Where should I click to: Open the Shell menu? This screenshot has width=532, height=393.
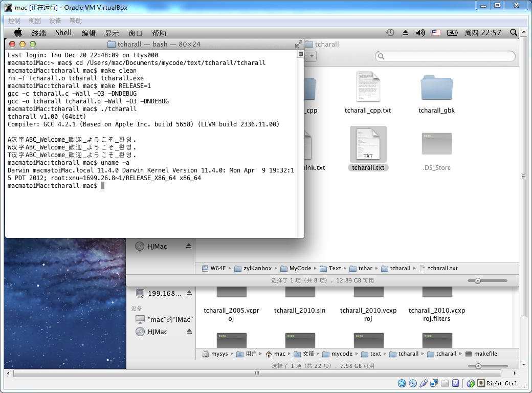tap(63, 33)
